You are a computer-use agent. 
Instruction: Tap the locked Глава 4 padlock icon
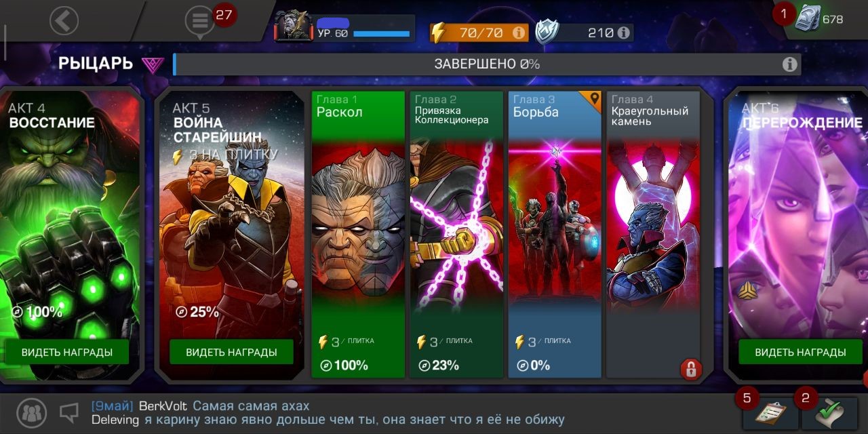[x=691, y=369]
